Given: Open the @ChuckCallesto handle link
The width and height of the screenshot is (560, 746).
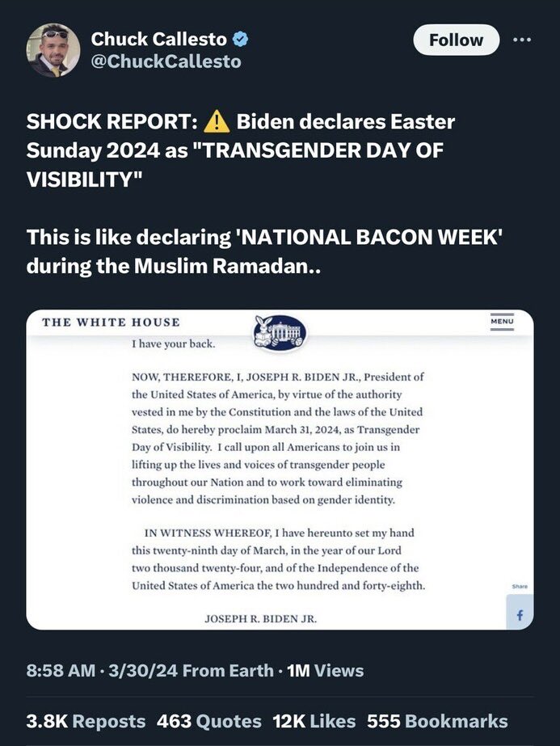Looking at the screenshot, I should (x=166, y=61).
